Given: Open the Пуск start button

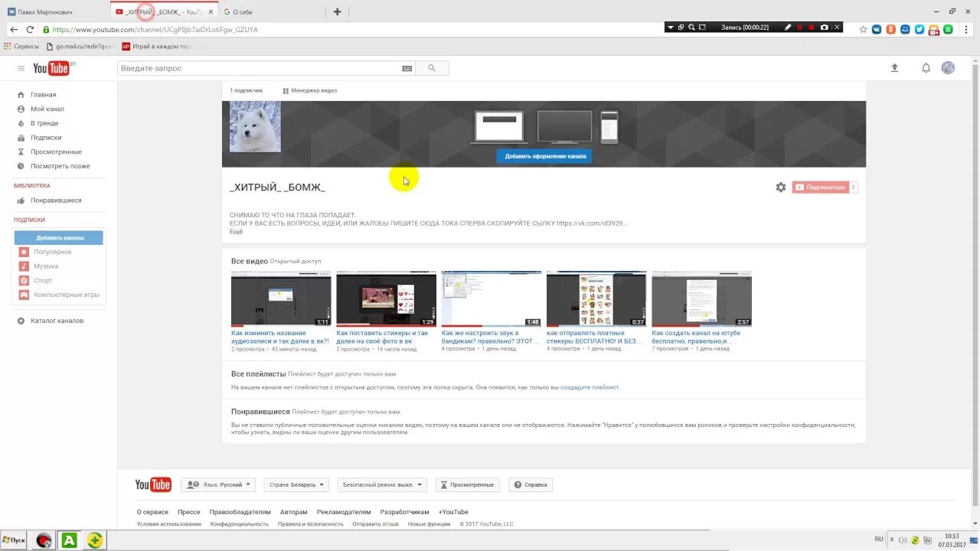Looking at the screenshot, I should coord(14,540).
